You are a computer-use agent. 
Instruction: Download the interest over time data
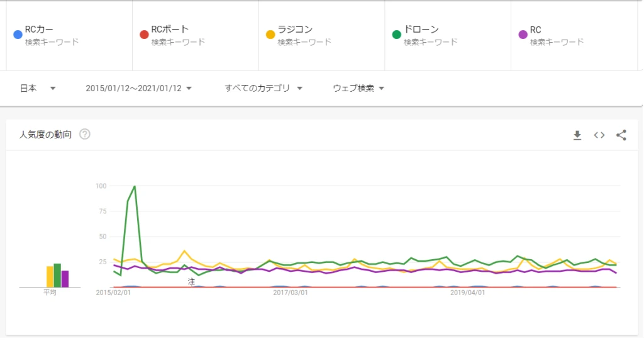(x=577, y=135)
